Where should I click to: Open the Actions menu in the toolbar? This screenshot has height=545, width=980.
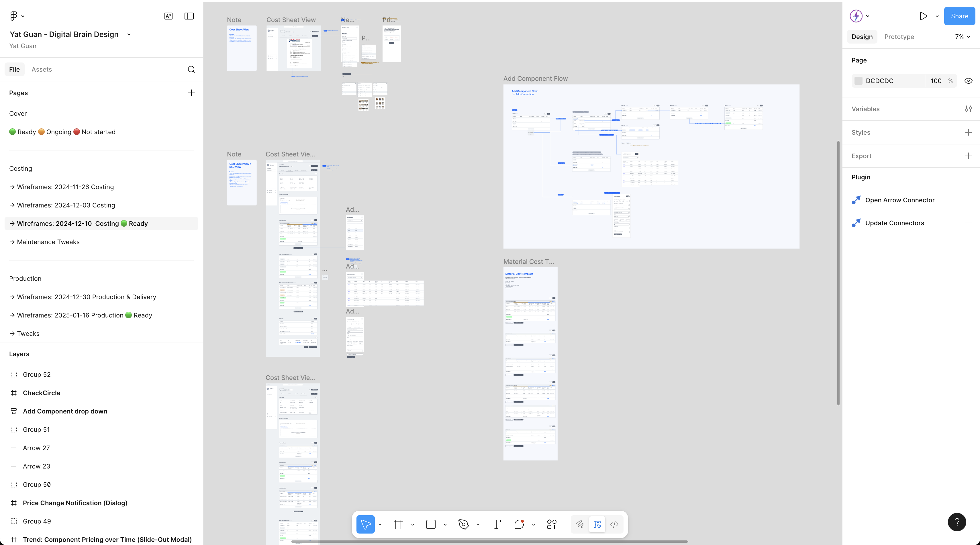tap(551, 524)
